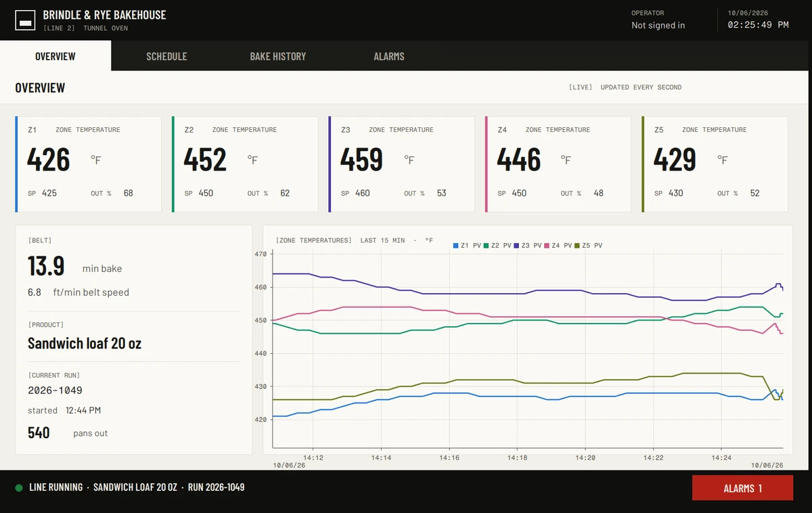
Task: Switch to the Alarms tab
Action: coord(389,56)
